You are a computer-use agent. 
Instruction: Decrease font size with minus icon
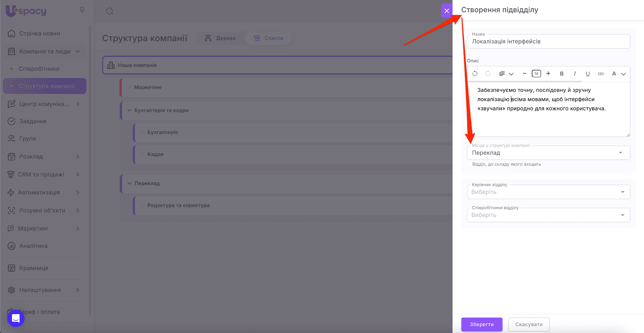(x=525, y=74)
